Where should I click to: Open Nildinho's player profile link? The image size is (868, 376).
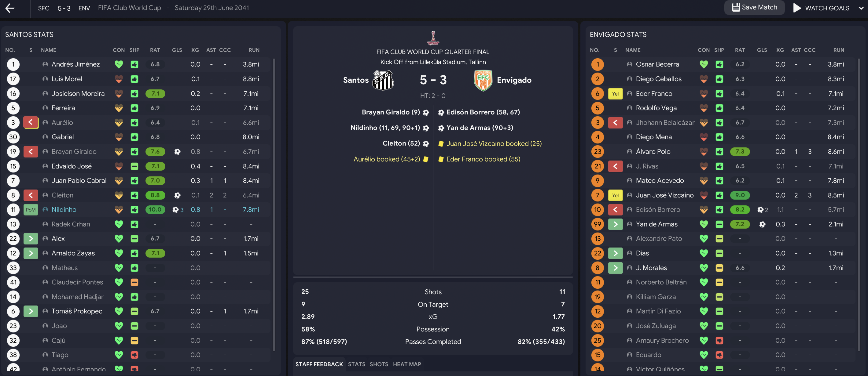(64, 210)
